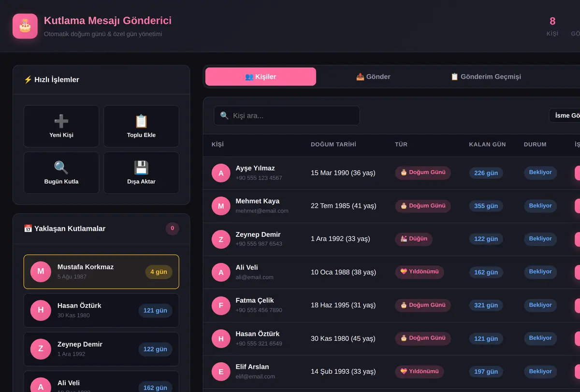Open the Toplu Ekle clipboard action
The height and width of the screenshot is (392, 580).
141,126
